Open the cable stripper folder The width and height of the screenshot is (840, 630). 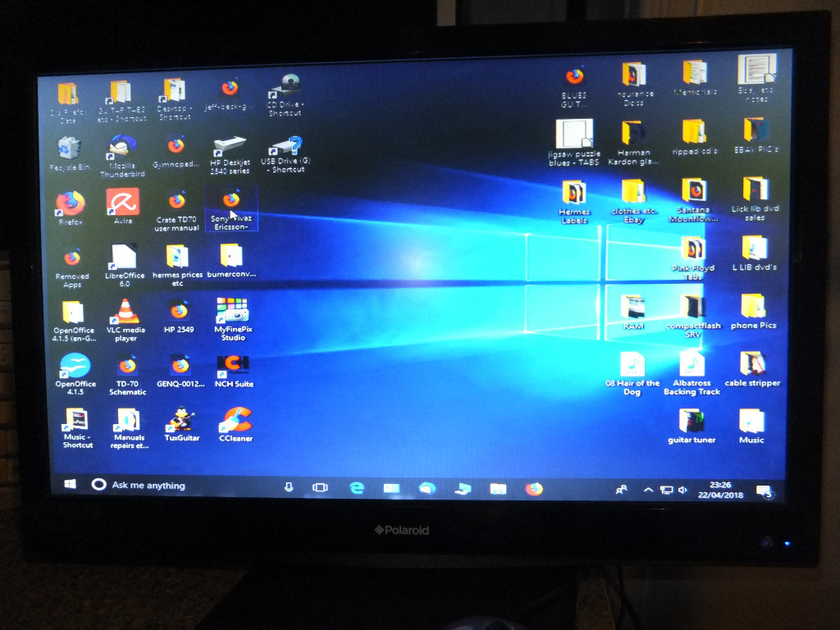(x=752, y=369)
